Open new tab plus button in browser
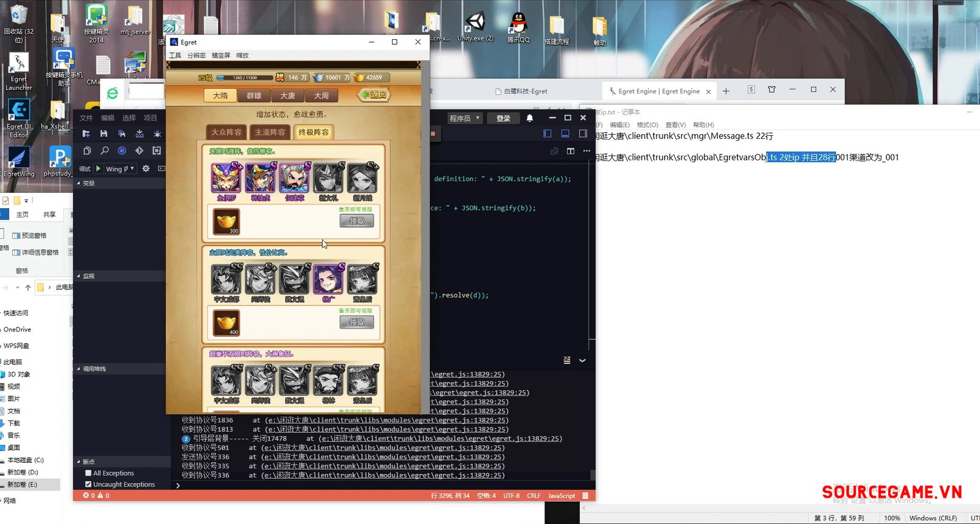The width and height of the screenshot is (980, 524). [x=726, y=91]
